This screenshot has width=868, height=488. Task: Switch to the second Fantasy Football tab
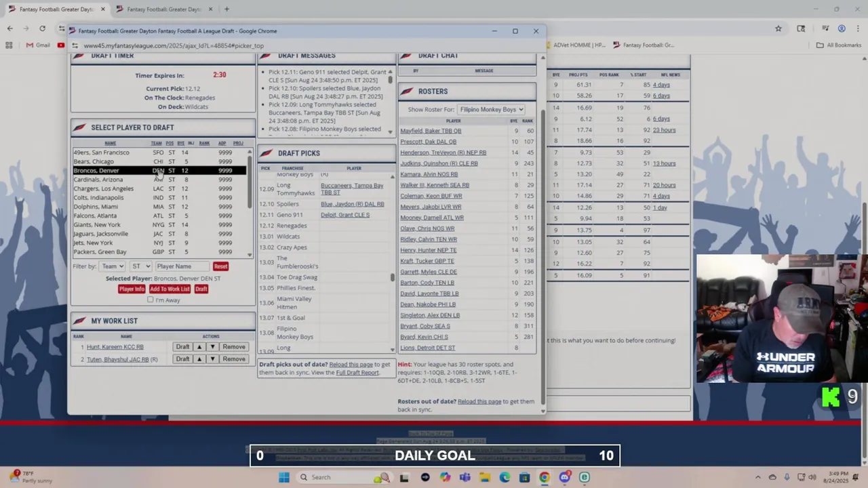(165, 9)
